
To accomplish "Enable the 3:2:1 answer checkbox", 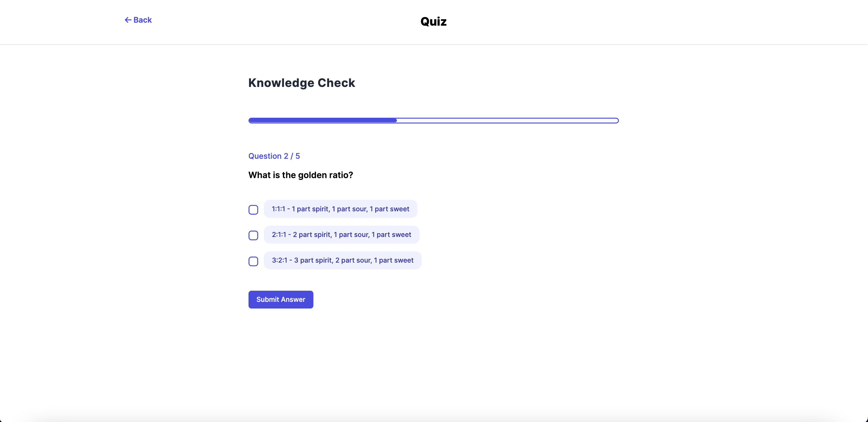I will 253,261.
